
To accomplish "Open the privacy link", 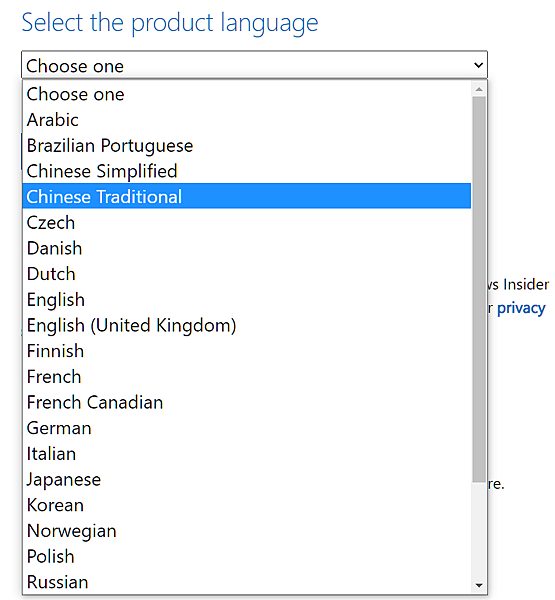I will pyautogui.click(x=521, y=308).
